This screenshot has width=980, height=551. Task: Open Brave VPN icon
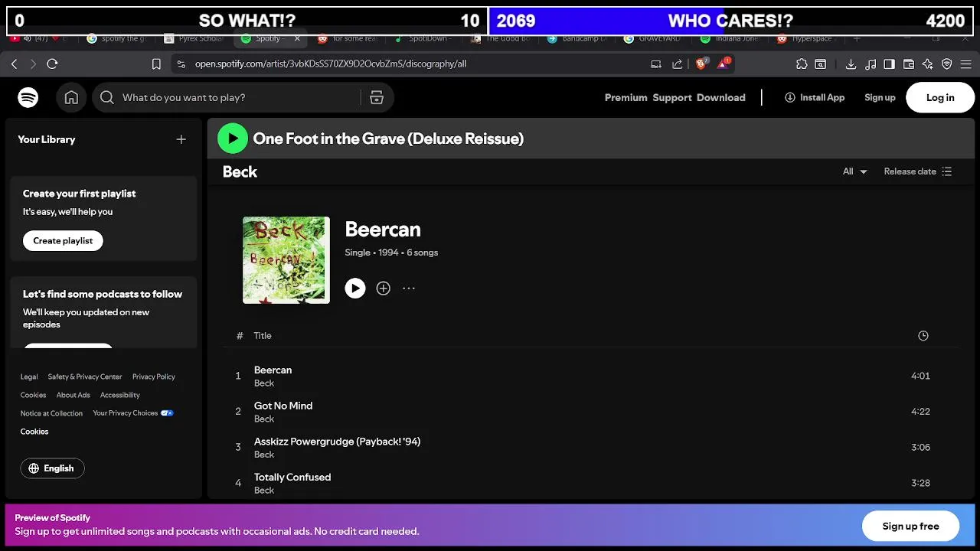[x=947, y=64]
